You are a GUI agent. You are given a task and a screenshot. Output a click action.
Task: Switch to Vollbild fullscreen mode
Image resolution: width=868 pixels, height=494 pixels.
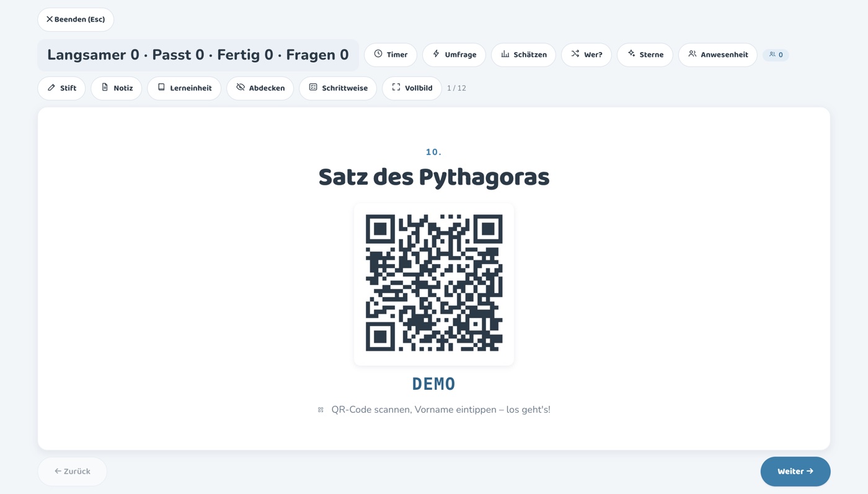[x=412, y=88]
